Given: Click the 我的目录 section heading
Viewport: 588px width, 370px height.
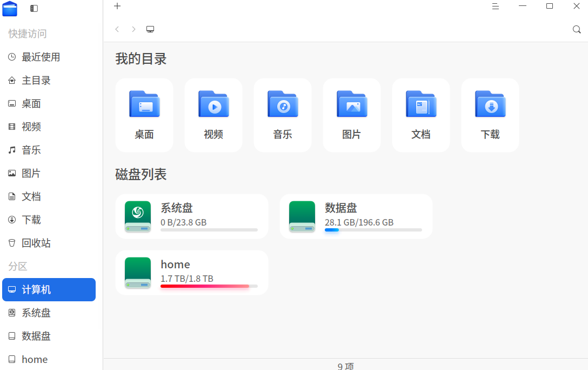Looking at the screenshot, I should [x=141, y=59].
